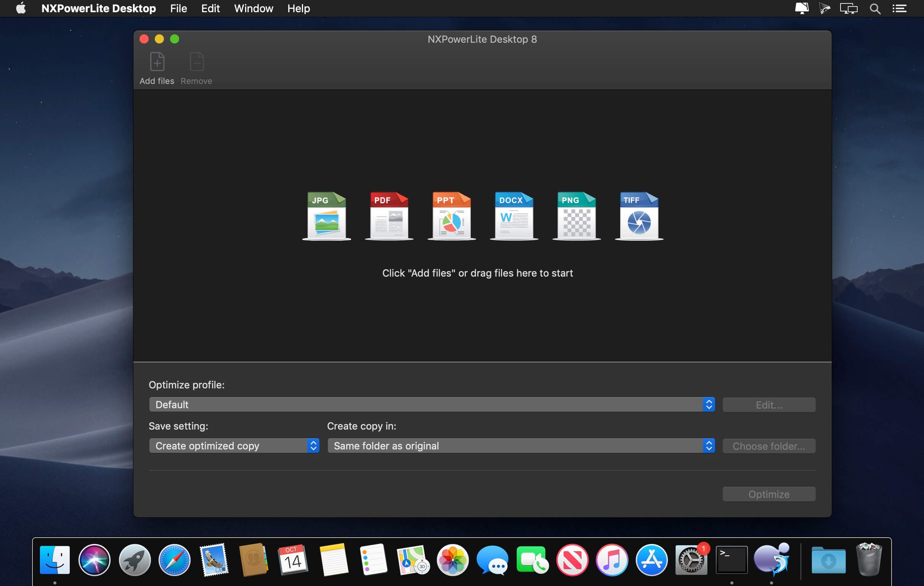Click the Edit button for profile

pyautogui.click(x=768, y=405)
